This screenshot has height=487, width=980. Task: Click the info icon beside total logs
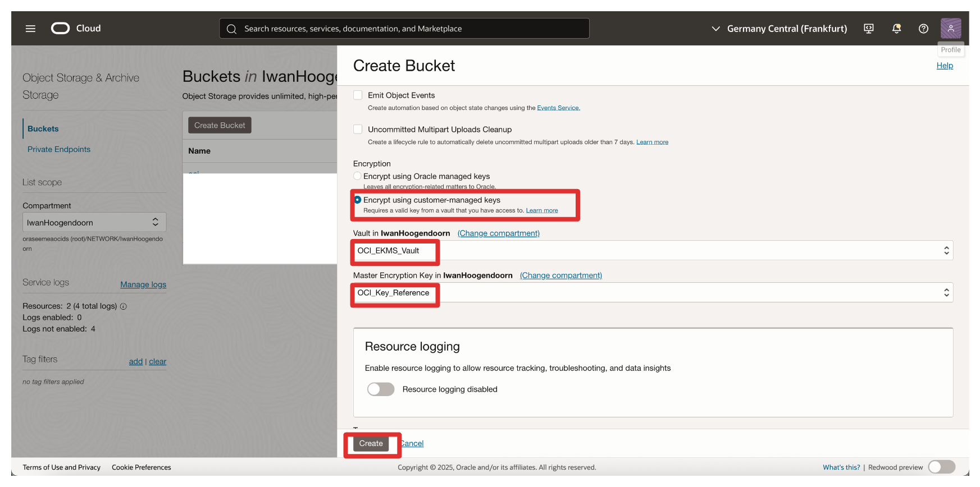click(124, 306)
